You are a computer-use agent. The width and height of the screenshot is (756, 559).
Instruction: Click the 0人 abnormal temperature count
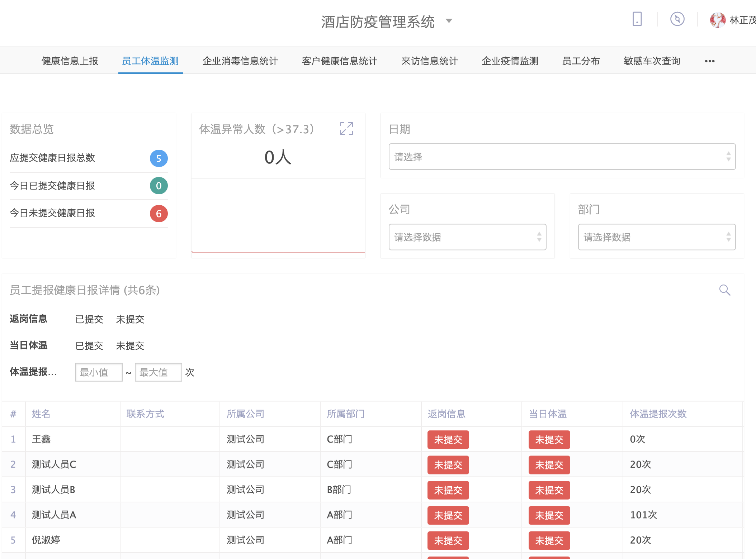click(278, 157)
